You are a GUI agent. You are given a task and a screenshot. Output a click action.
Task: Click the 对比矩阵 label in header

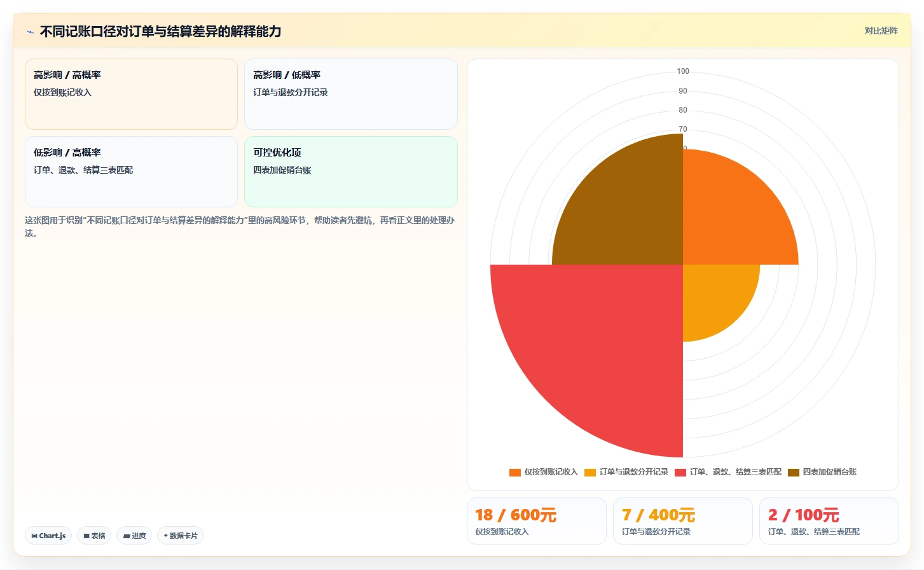coord(881,31)
